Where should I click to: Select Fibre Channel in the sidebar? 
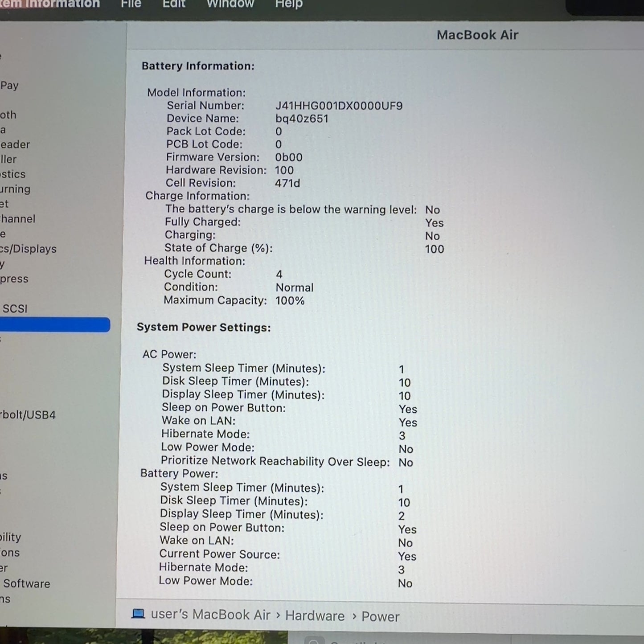tap(17, 219)
